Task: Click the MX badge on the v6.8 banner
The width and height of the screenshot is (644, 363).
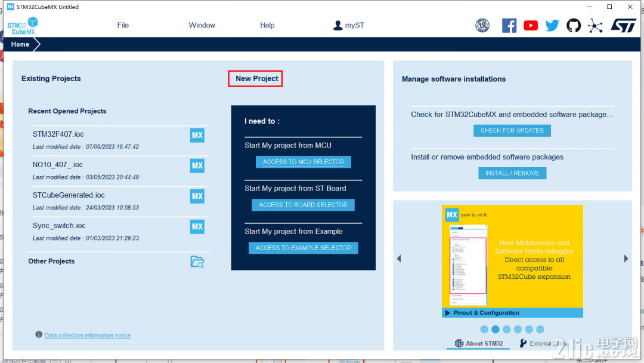Action: [x=452, y=214]
